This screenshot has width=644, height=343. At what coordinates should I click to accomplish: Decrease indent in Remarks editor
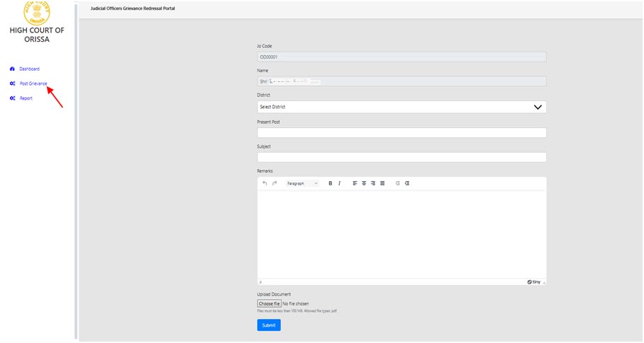coord(398,183)
